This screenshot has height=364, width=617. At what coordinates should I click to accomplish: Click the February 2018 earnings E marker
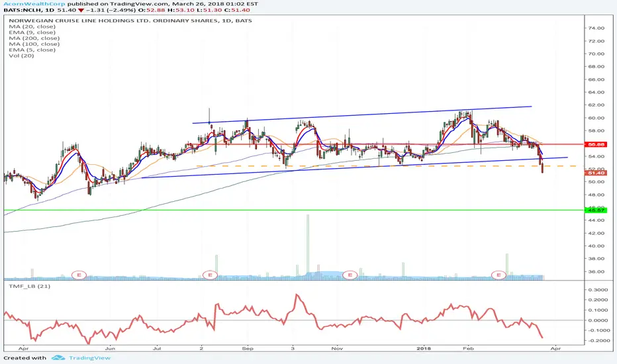499,275
